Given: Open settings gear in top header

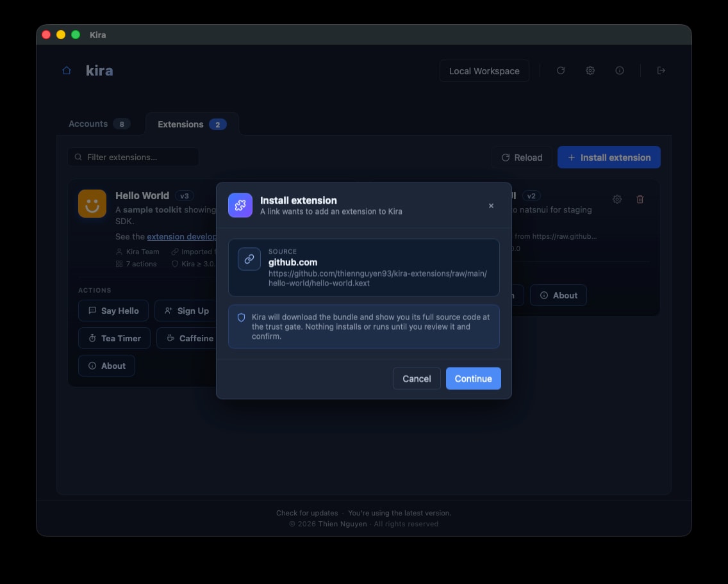Looking at the screenshot, I should tap(590, 70).
